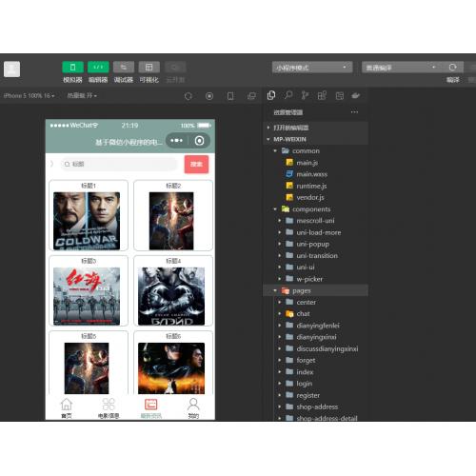Open the hot reload dropdown
476x476 pixels.
tap(82, 95)
